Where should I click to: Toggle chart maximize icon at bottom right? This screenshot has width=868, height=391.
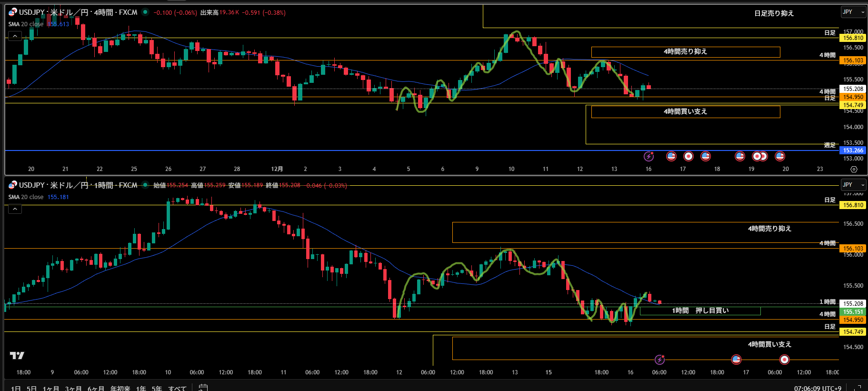click(x=858, y=388)
